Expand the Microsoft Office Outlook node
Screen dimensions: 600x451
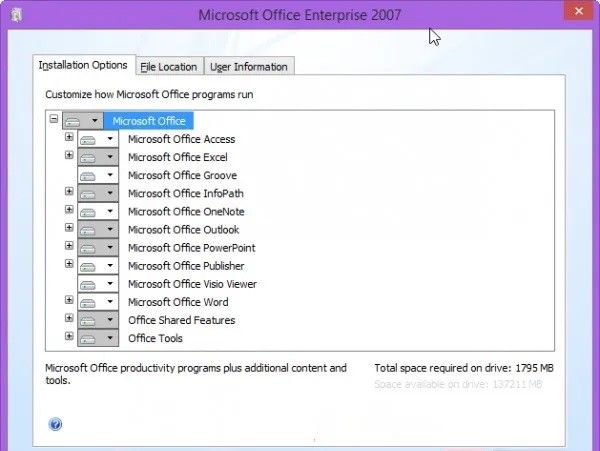click(x=69, y=228)
